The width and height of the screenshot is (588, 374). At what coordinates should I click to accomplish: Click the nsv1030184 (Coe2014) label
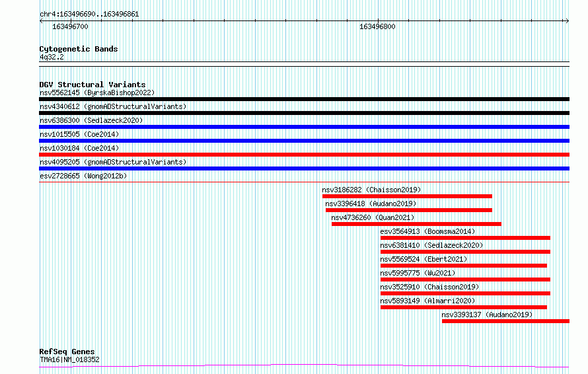click(79, 148)
